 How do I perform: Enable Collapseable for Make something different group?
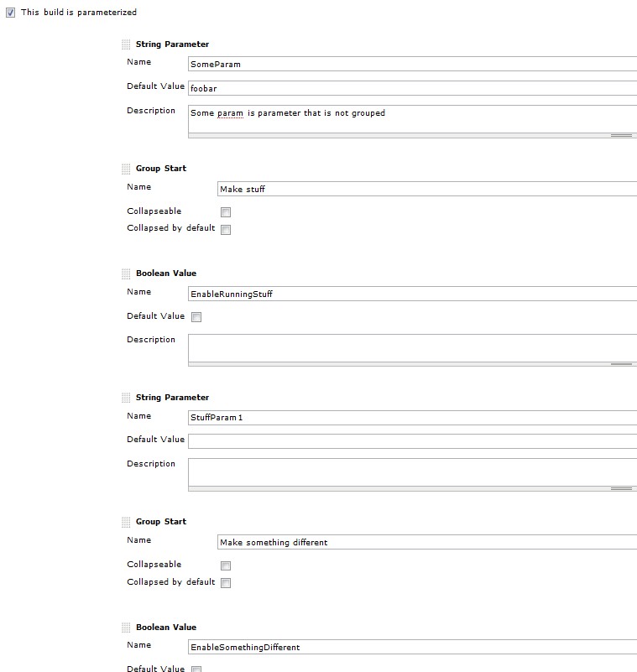click(226, 565)
